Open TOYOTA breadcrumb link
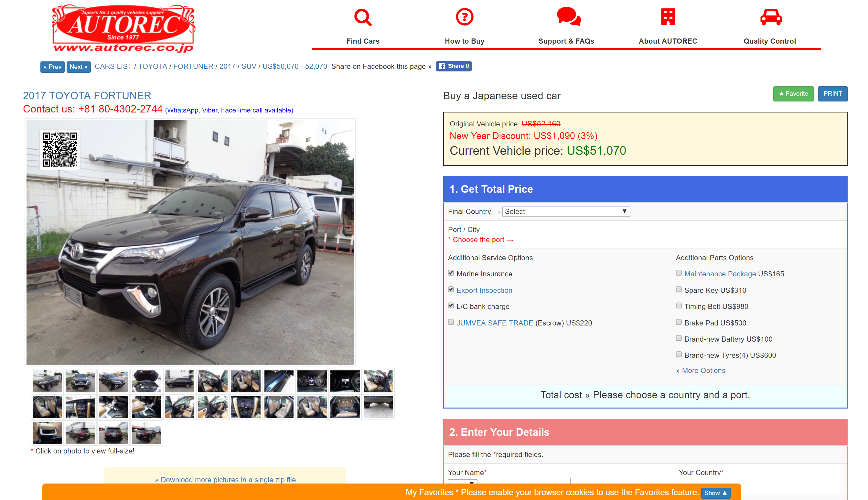 (153, 66)
